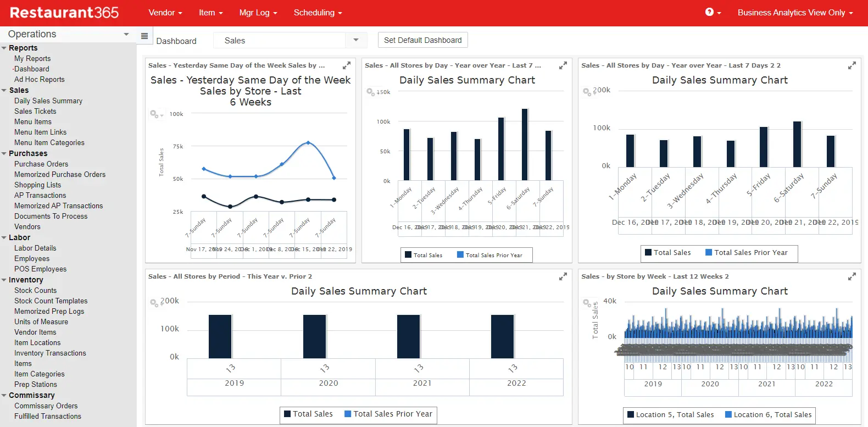Open Commissary Orders
The width and height of the screenshot is (868, 427).
[x=46, y=406]
